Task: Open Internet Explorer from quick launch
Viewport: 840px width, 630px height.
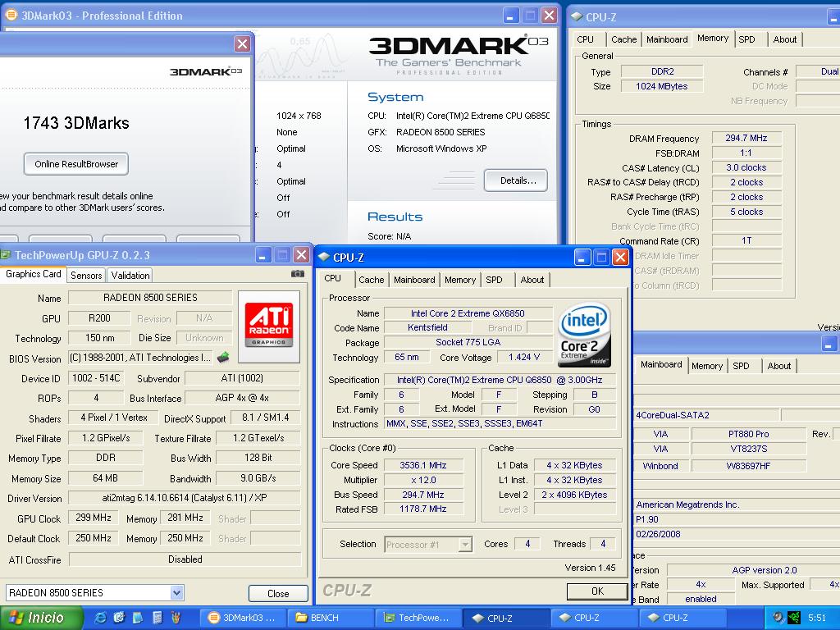Action: pyautogui.click(x=100, y=618)
